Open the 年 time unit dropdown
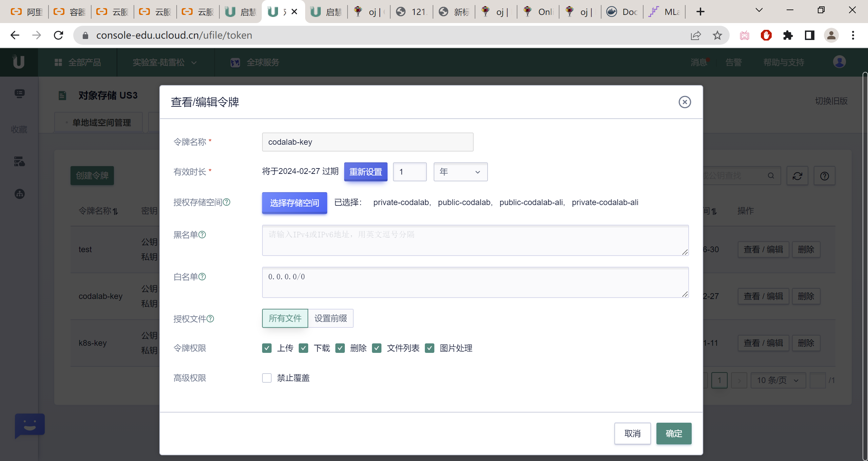This screenshot has height=461, width=868. (460, 172)
